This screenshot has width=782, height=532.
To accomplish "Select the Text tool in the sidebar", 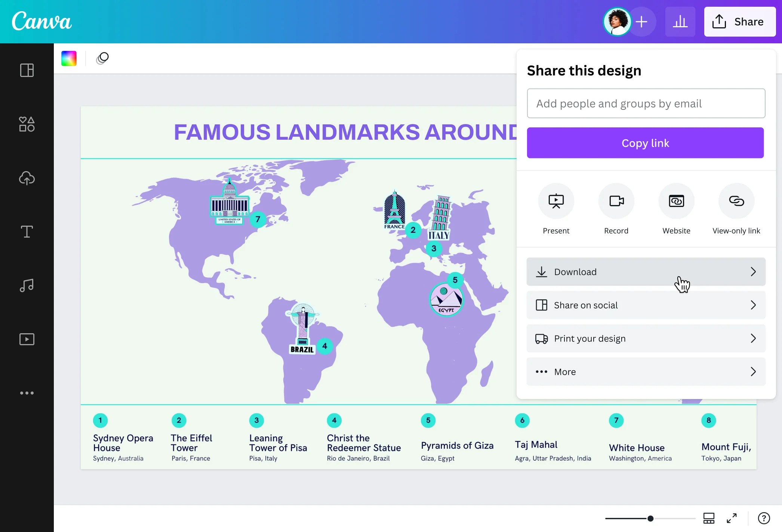I will (x=27, y=232).
